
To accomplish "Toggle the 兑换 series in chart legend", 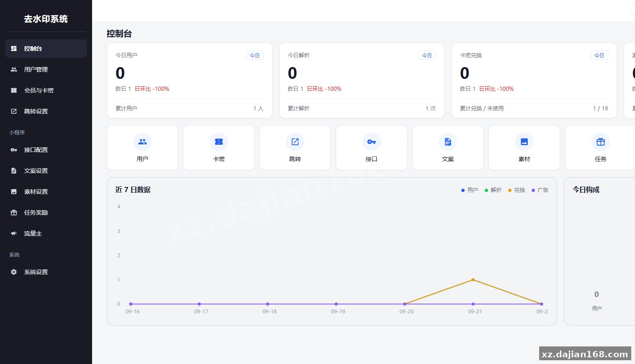I will [516, 190].
